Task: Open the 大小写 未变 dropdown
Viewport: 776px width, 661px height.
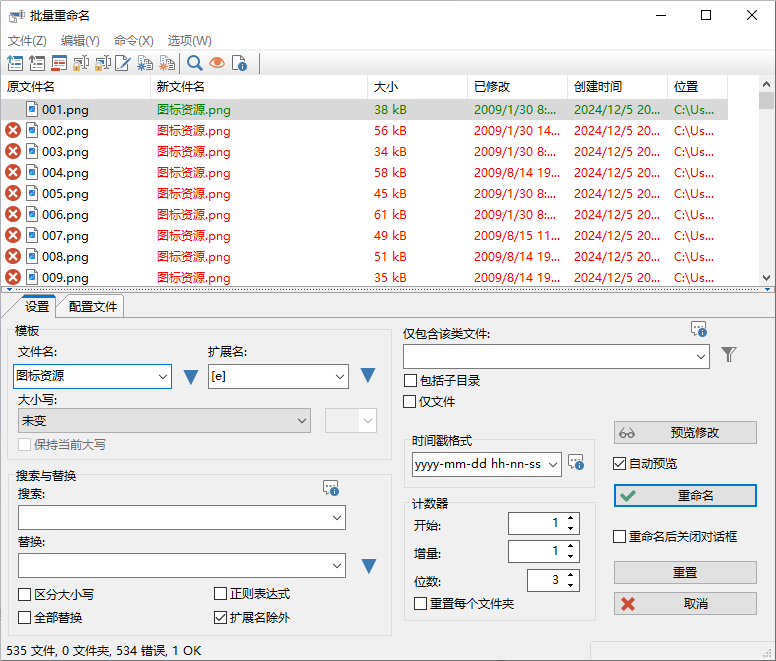Action: 302,421
